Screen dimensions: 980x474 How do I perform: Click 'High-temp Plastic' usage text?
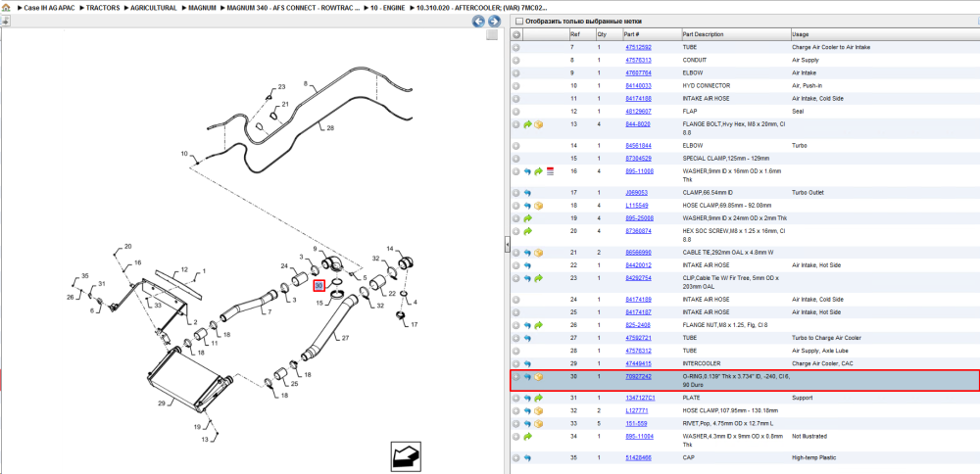click(813, 457)
